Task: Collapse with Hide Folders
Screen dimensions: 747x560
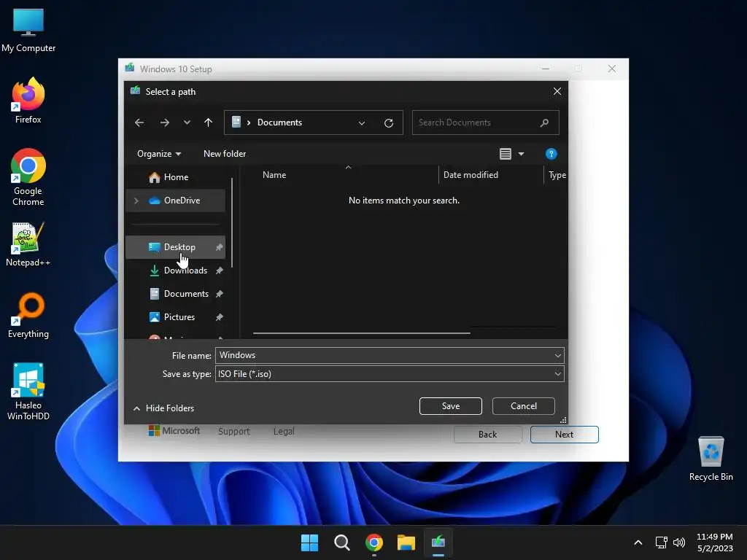Action: tap(163, 408)
